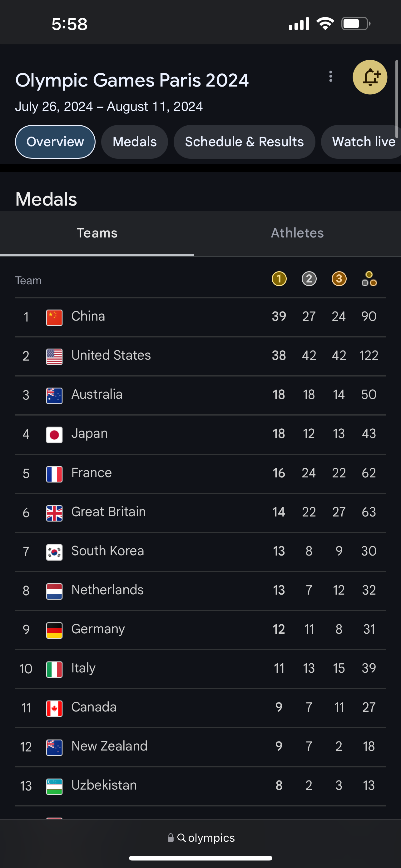Click the page scrollbar on right edge
This screenshot has height=868, width=401.
tap(397, 99)
